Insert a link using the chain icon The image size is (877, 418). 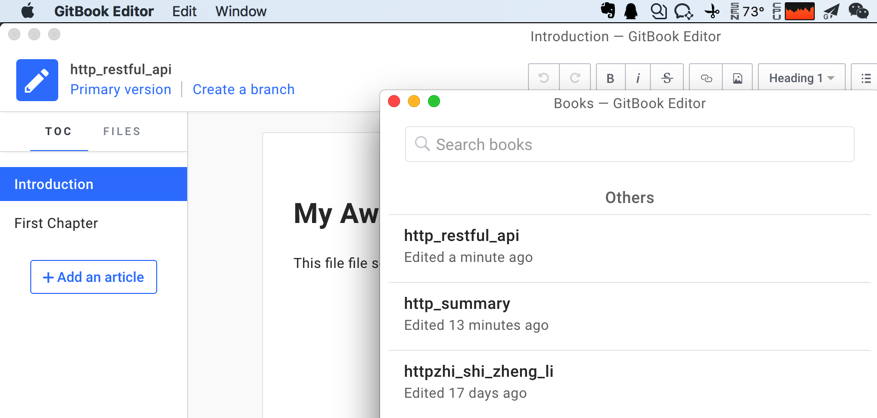point(706,78)
